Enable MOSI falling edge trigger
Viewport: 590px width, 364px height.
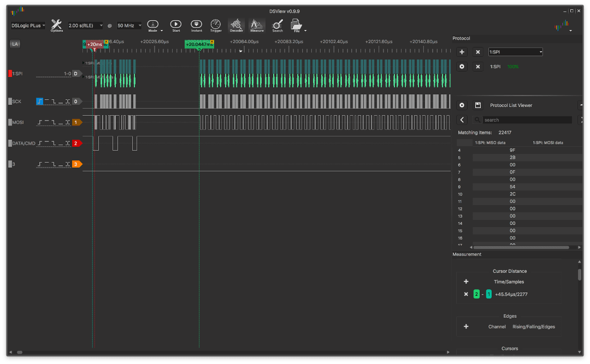tap(54, 122)
